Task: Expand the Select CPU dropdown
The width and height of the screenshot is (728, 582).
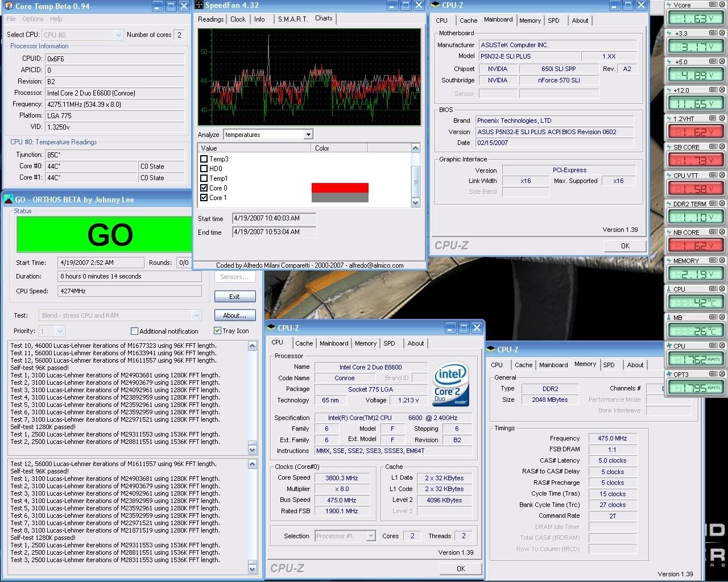Action: pos(118,35)
